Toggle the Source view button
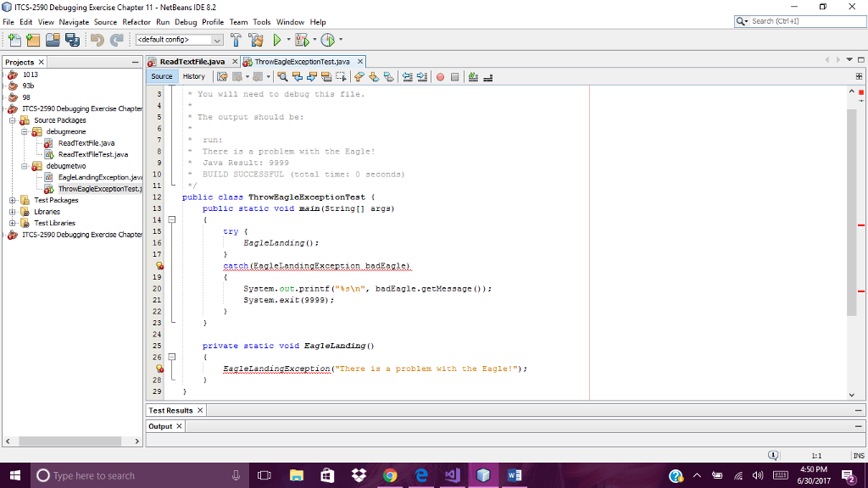 point(162,76)
